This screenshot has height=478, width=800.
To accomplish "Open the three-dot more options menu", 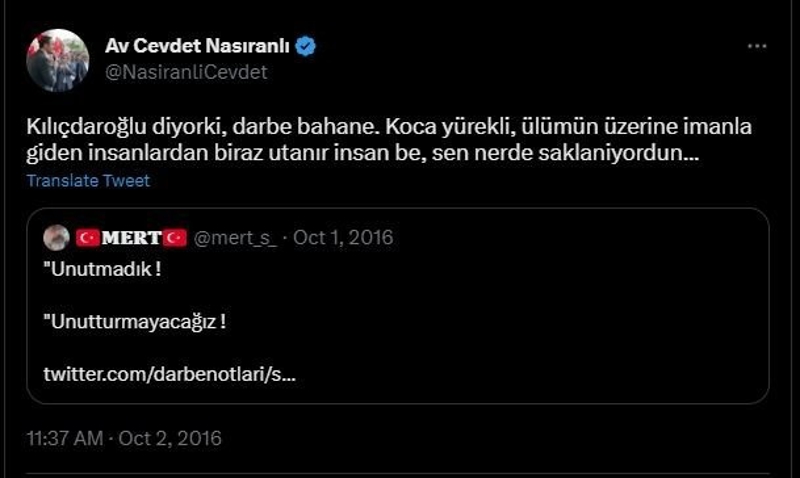I will [758, 46].
